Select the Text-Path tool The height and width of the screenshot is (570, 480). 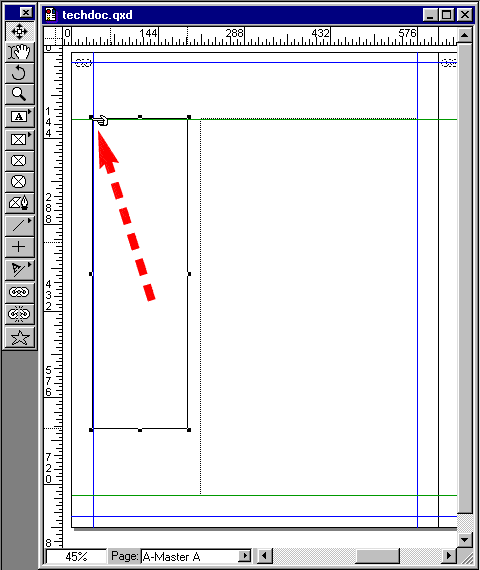[20, 270]
